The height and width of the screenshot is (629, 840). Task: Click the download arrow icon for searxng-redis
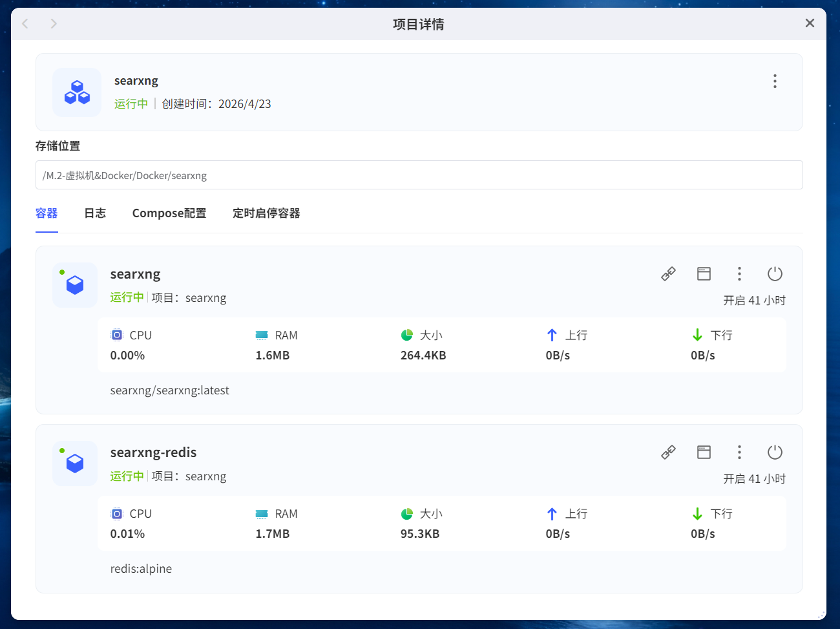coord(697,514)
